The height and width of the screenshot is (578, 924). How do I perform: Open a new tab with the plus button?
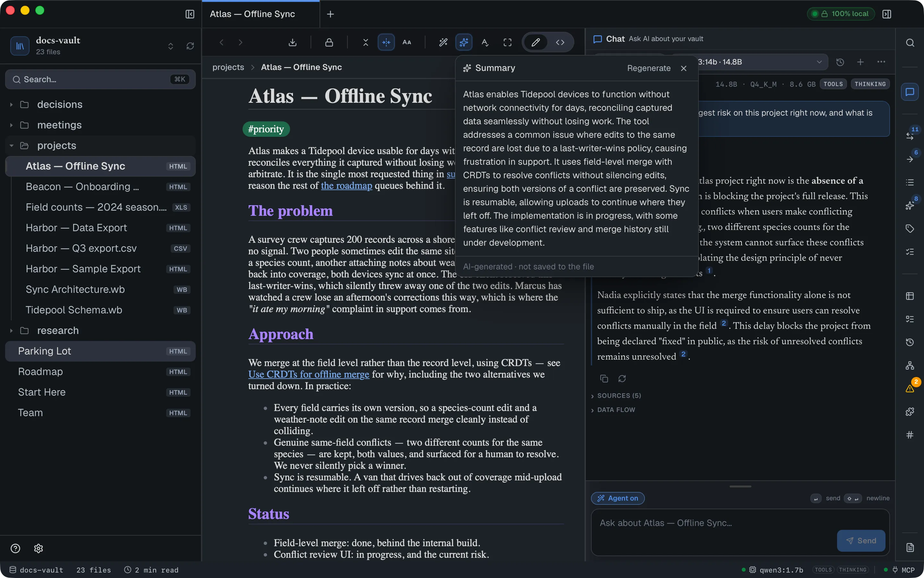click(x=331, y=14)
